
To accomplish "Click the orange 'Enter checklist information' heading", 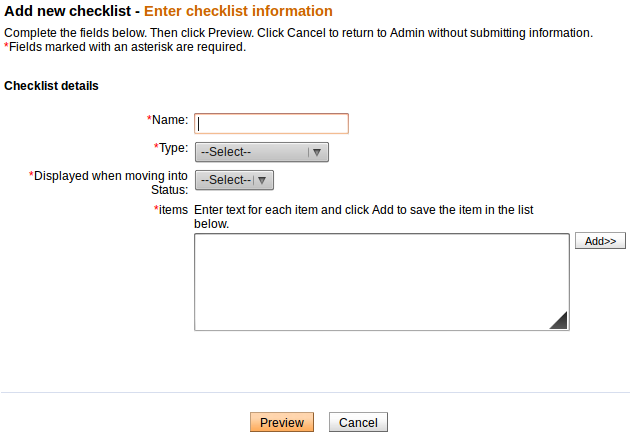I will point(238,12).
